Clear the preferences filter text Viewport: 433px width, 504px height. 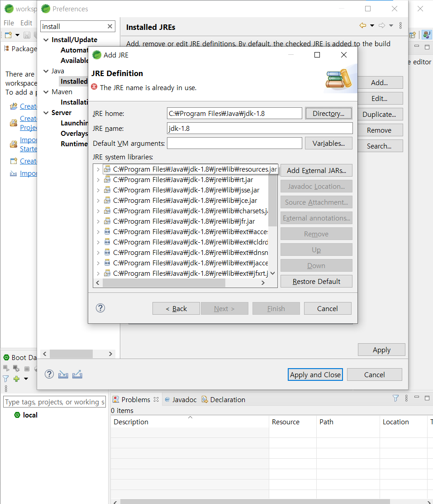(x=110, y=26)
